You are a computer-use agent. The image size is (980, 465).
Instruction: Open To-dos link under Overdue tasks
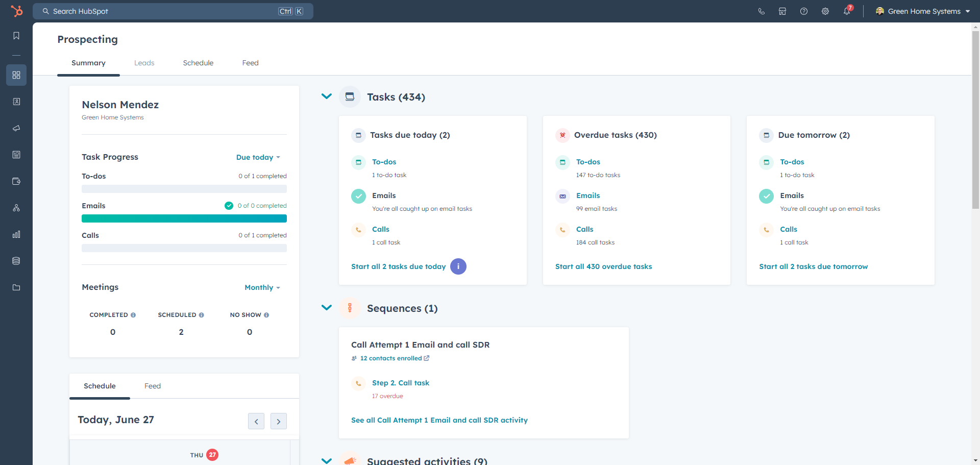(x=589, y=162)
